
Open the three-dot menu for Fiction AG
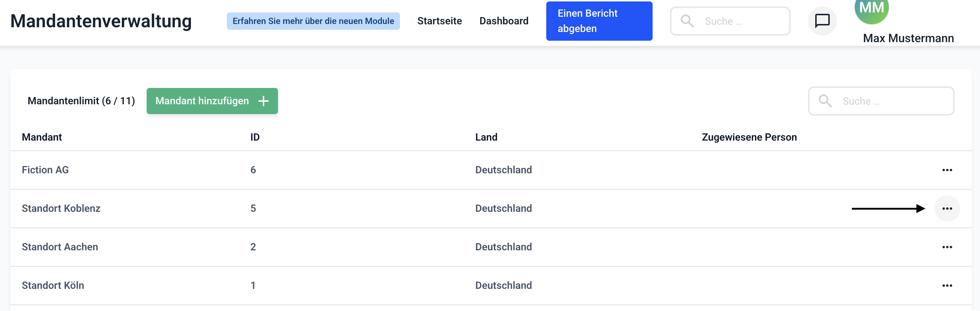947,170
